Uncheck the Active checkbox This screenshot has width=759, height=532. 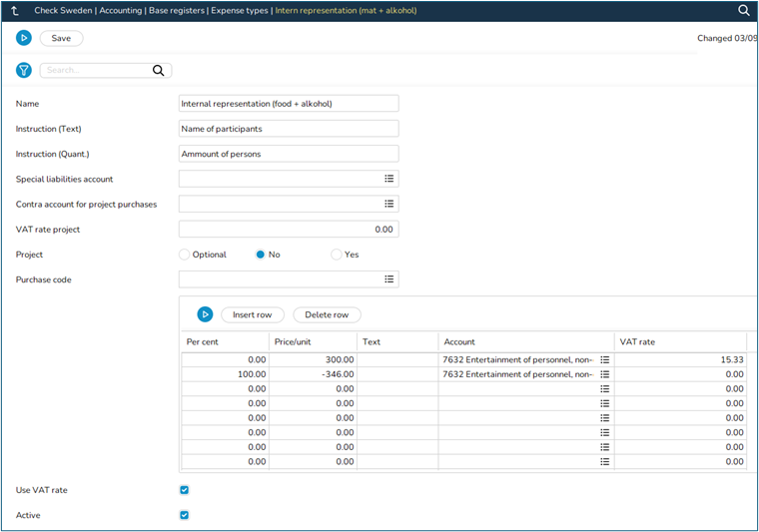pyautogui.click(x=184, y=515)
